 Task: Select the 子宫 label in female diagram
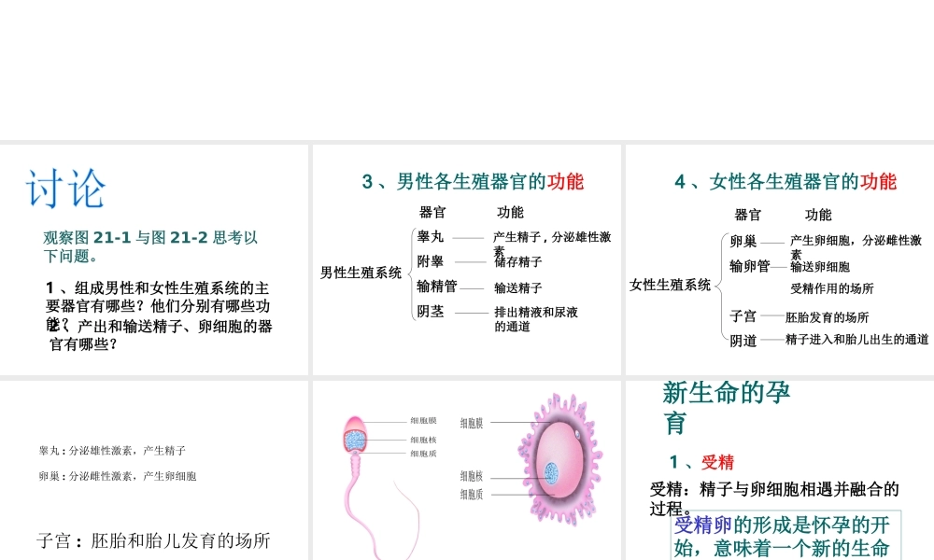point(743,316)
